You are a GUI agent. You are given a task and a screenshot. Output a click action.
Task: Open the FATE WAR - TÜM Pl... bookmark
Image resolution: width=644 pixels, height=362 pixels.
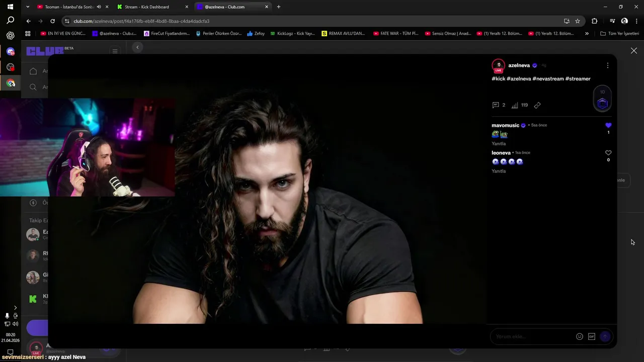coord(395,34)
